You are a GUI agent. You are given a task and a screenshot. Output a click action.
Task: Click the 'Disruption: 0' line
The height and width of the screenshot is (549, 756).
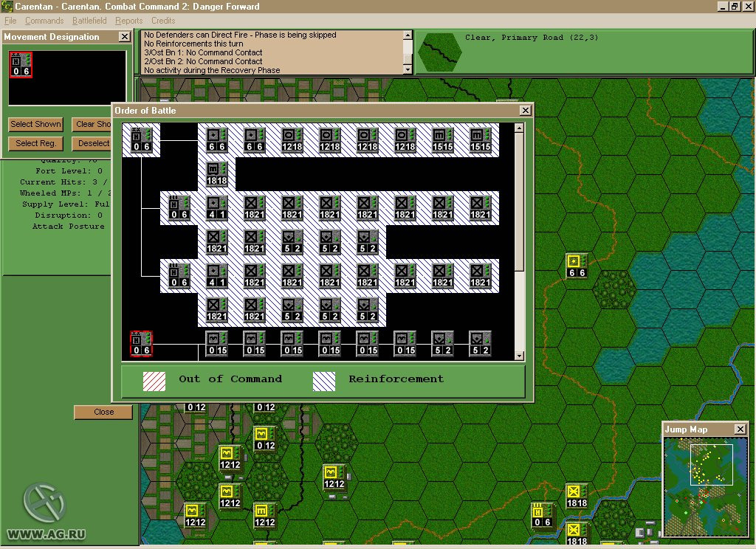point(69,215)
